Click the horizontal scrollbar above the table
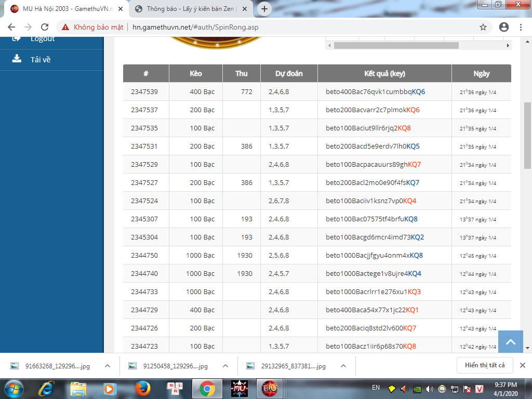This screenshot has width=532, height=399. (x=396, y=46)
